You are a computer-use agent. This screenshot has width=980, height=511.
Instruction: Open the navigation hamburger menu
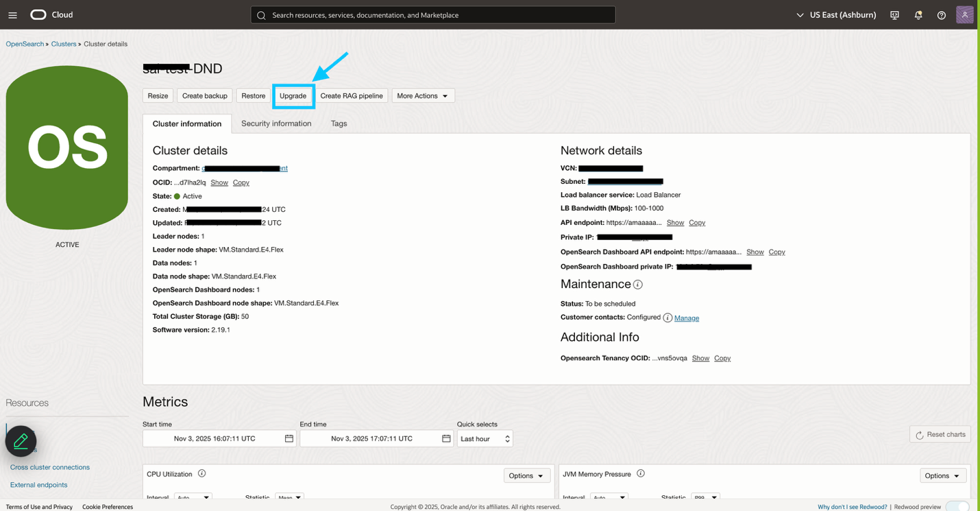(12, 14)
